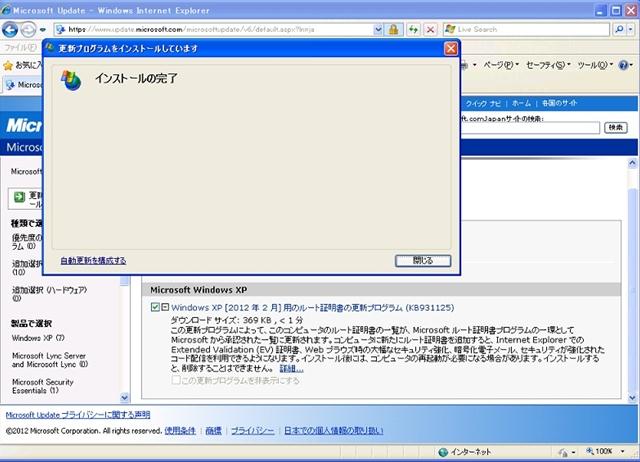Select Microsoft Lync Server and Microsoft Lync
Image resolution: width=640 pixels, height=462 pixels.
(x=50, y=360)
